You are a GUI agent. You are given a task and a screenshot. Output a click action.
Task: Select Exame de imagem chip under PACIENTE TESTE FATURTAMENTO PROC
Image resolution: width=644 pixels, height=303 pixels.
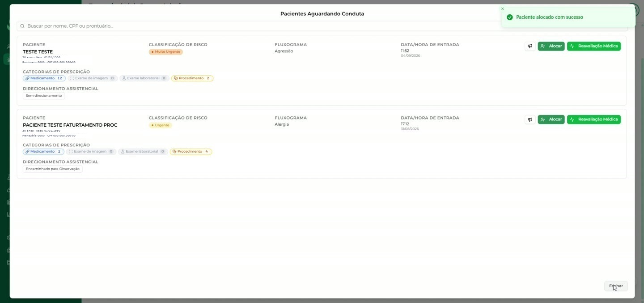pyautogui.click(x=91, y=152)
